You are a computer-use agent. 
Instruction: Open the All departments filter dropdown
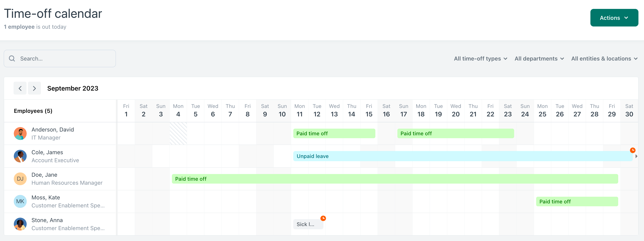click(x=539, y=58)
